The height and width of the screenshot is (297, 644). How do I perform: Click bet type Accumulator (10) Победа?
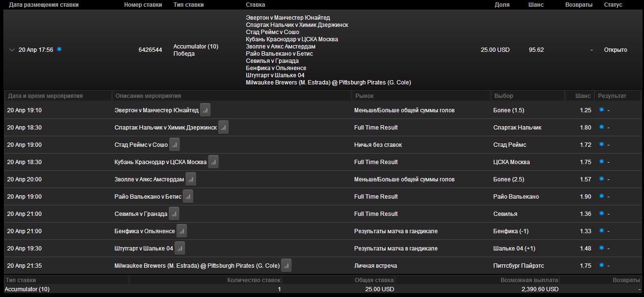(x=196, y=50)
